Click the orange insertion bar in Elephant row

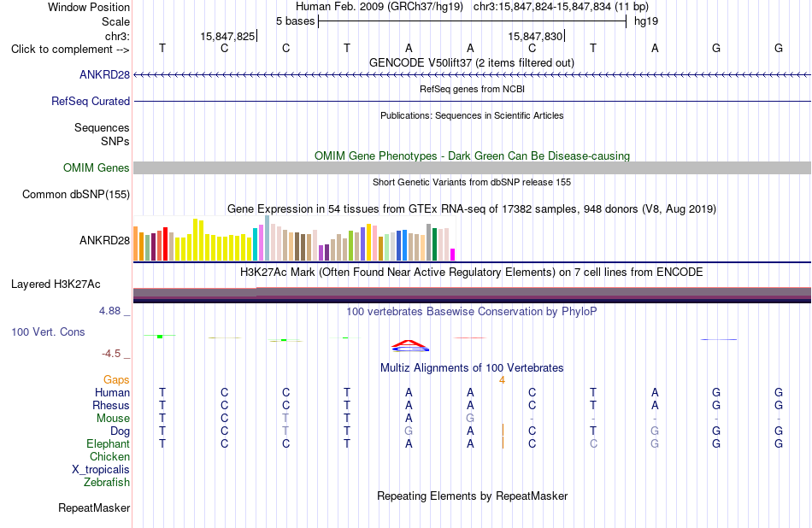coord(503,443)
